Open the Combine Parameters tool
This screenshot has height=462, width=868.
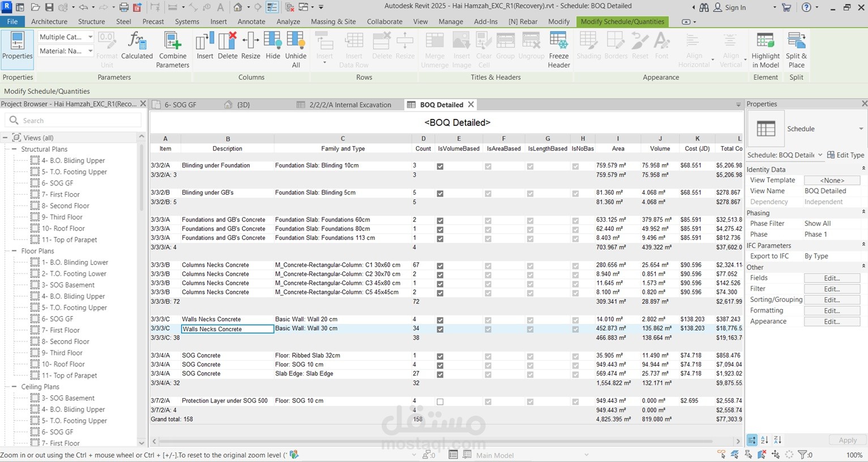tap(173, 50)
